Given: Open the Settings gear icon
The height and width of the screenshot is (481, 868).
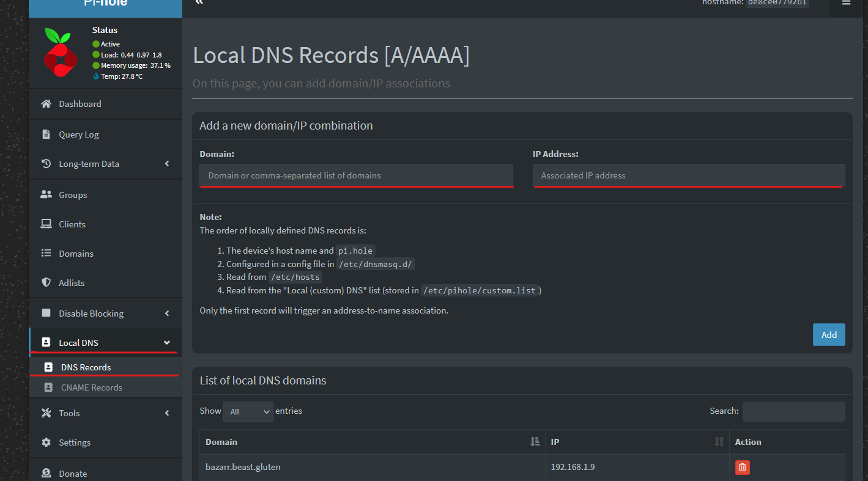Looking at the screenshot, I should point(46,442).
